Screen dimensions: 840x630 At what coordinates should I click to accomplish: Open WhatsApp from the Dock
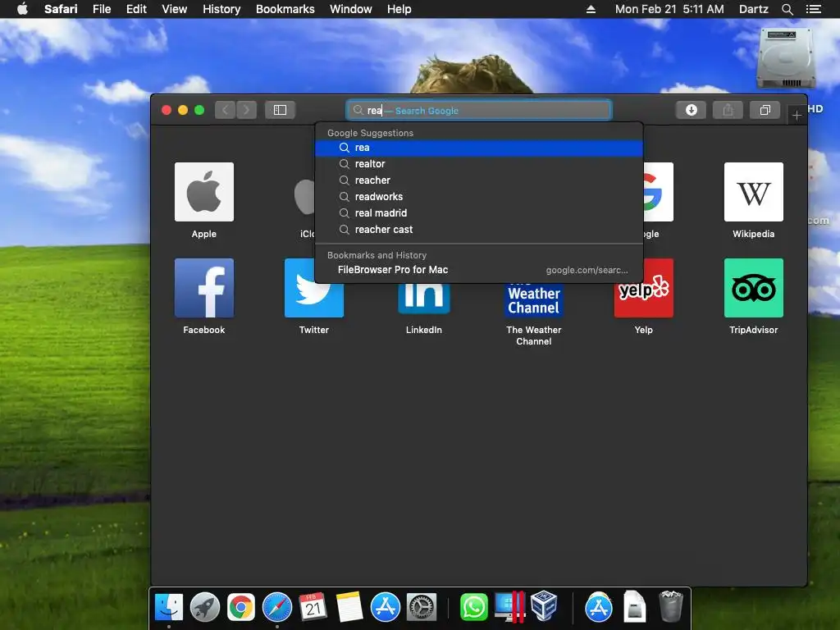coord(473,608)
